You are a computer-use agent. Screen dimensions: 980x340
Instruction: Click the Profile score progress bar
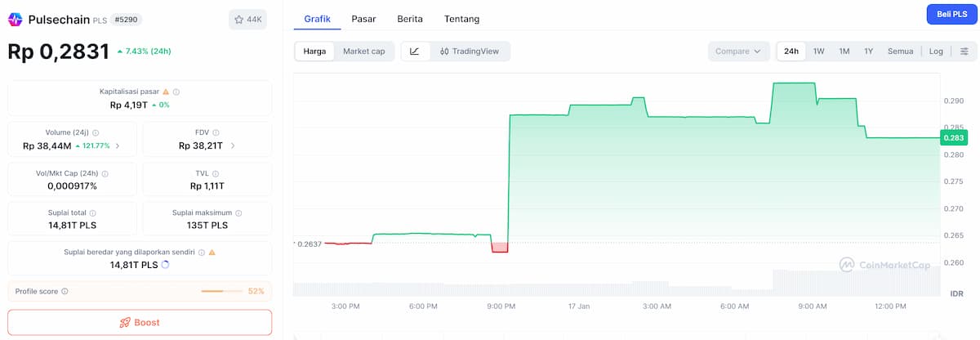click(x=221, y=291)
